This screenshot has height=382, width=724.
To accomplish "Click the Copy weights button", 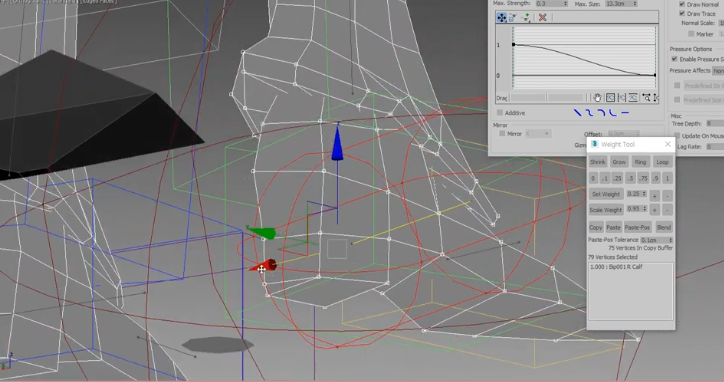I will (x=596, y=227).
